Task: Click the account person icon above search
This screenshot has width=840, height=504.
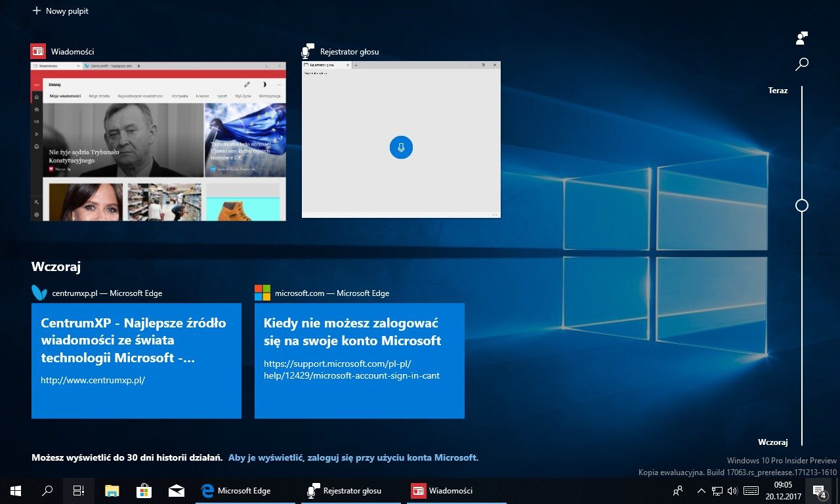Action: [801, 38]
